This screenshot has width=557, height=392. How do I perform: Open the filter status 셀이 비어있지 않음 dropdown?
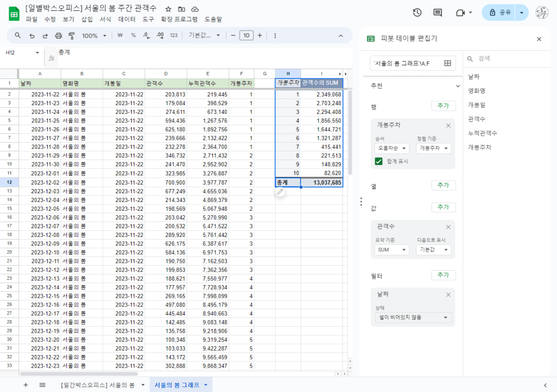coord(413,317)
